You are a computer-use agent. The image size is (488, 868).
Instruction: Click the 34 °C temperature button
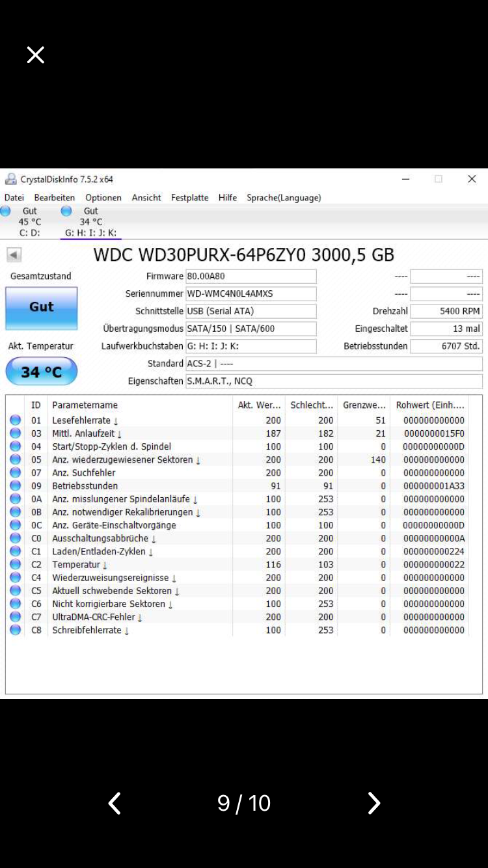pyautogui.click(x=42, y=372)
